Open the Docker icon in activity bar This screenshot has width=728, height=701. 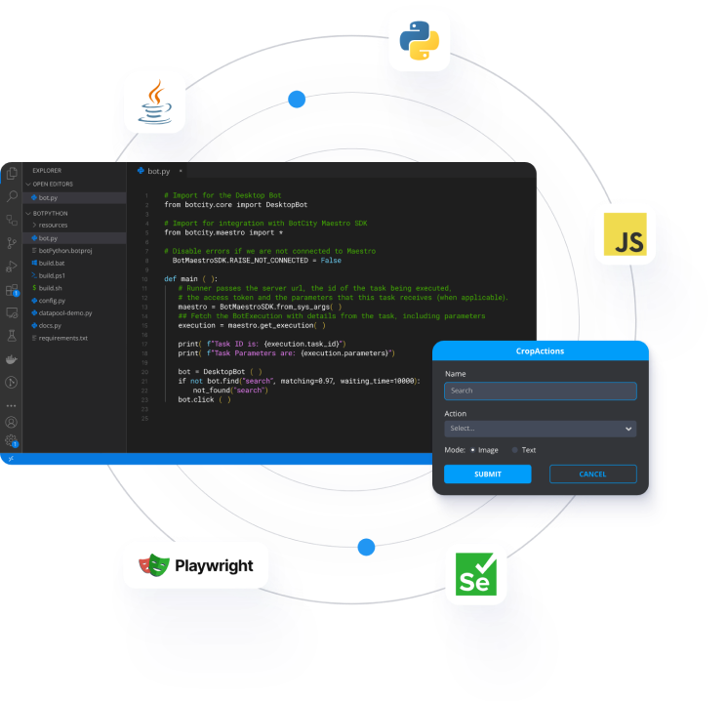pos(12,358)
